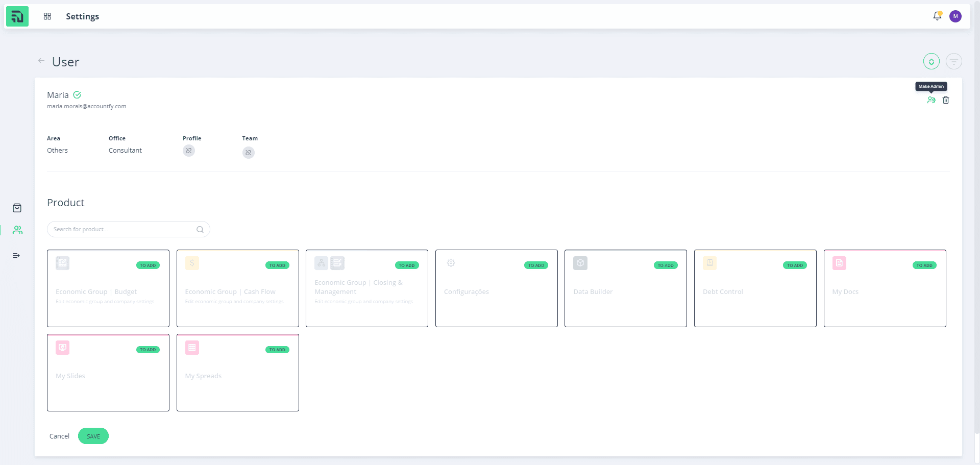Viewport: 980px width, 465px height.
Task: Focus the Search for product field
Action: (129, 229)
